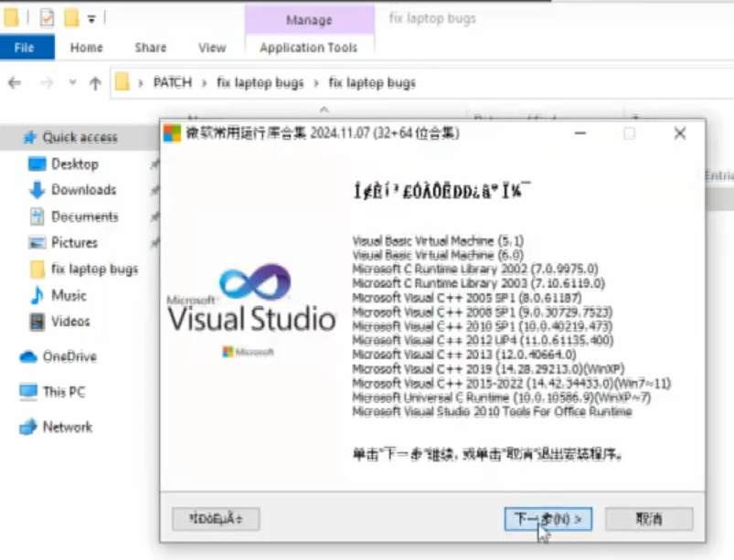This screenshot has height=560, width=734.
Task: Click the Network icon in sidebar
Action: [28, 427]
